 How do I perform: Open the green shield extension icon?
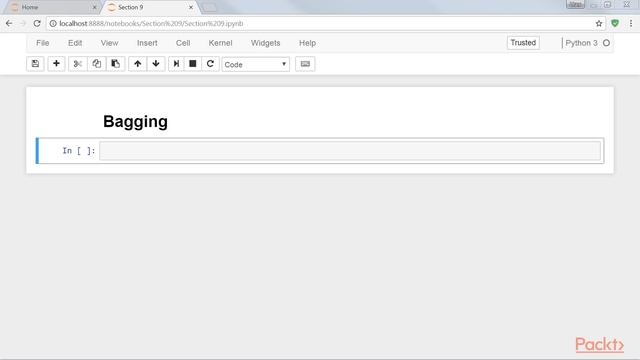coord(615,24)
